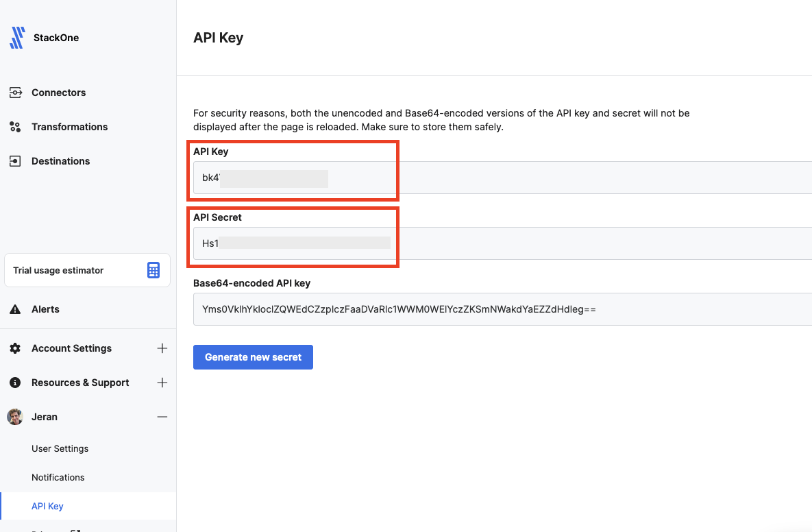Select the Connectors icon in the sidebar
The image size is (812, 532).
(14, 92)
